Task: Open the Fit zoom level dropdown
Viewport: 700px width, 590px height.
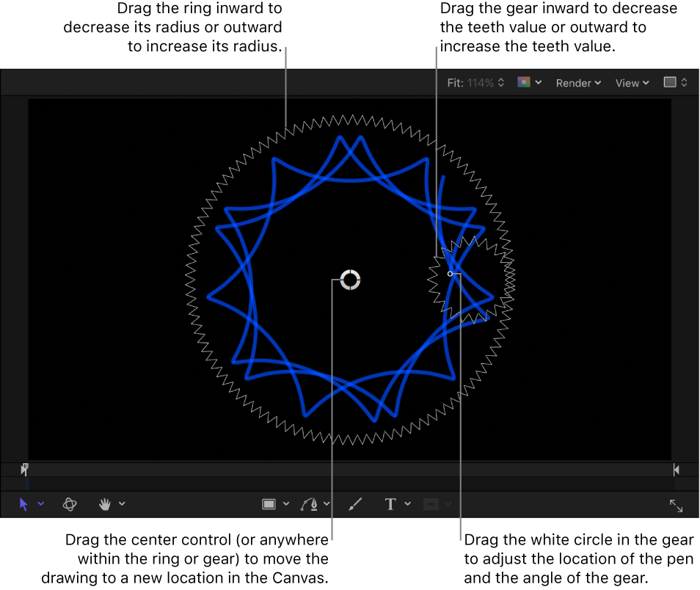Action: click(475, 82)
